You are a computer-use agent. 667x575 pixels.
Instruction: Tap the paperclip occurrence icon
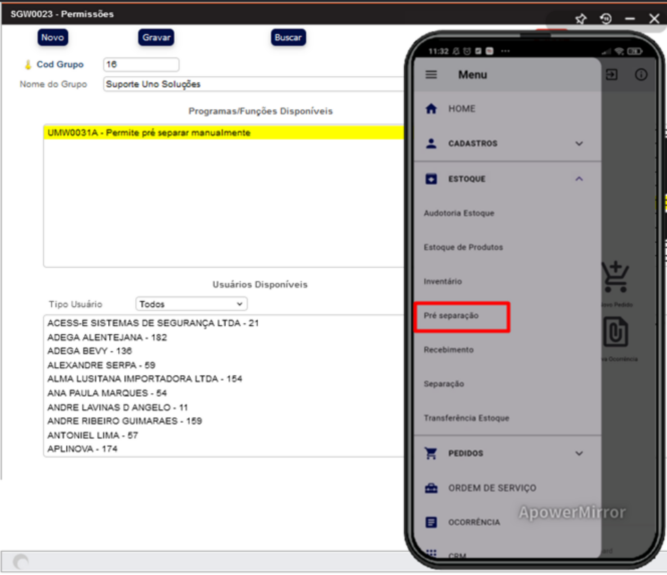614,333
